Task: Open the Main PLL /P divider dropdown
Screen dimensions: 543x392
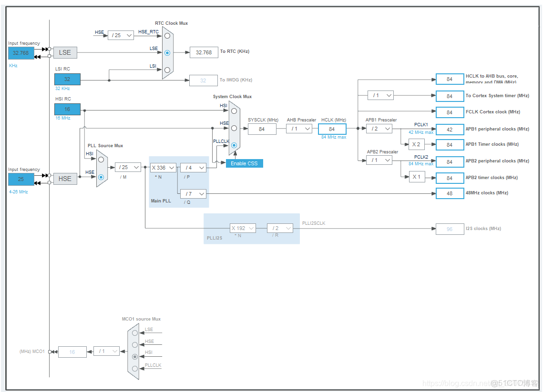Action: [193, 167]
